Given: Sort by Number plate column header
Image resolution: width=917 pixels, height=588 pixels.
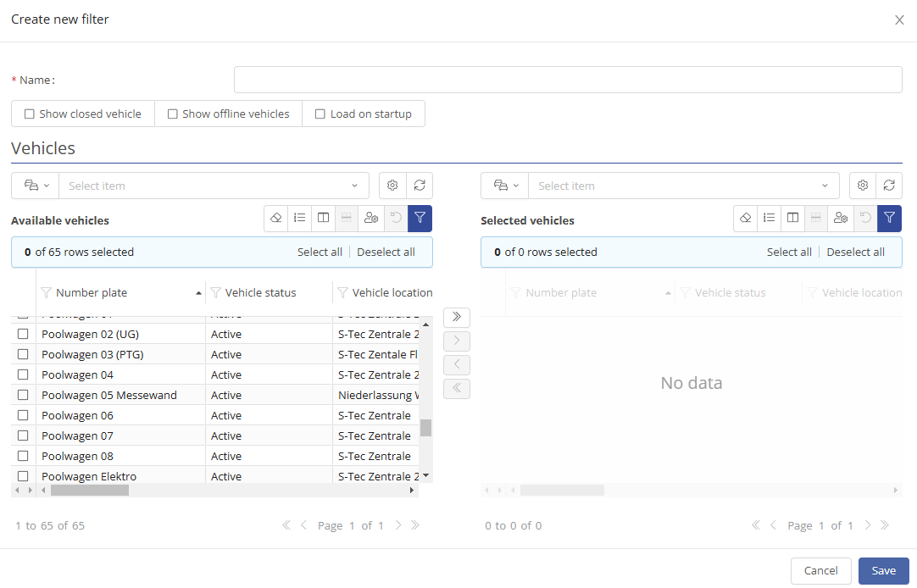Looking at the screenshot, I should click(92, 292).
